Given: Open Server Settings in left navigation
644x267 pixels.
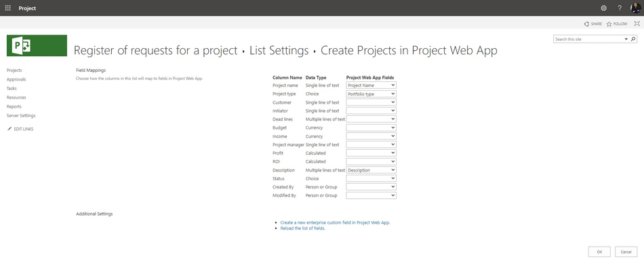Looking at the screenshot, I should click(21, 115).
